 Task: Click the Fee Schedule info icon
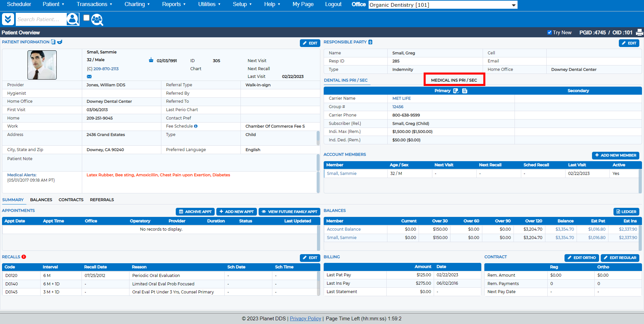196,126
